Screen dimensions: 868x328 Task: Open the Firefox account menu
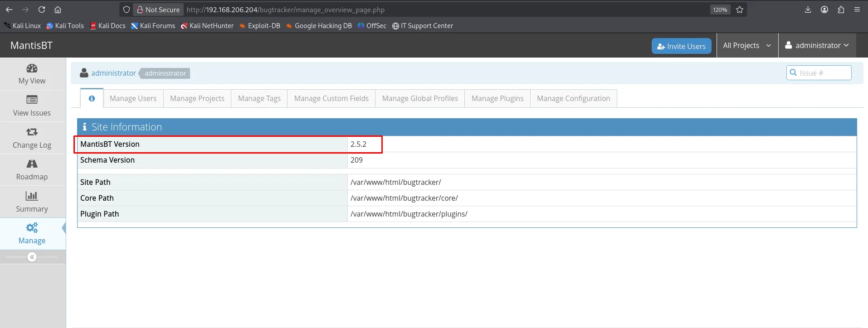coord(824,10)
